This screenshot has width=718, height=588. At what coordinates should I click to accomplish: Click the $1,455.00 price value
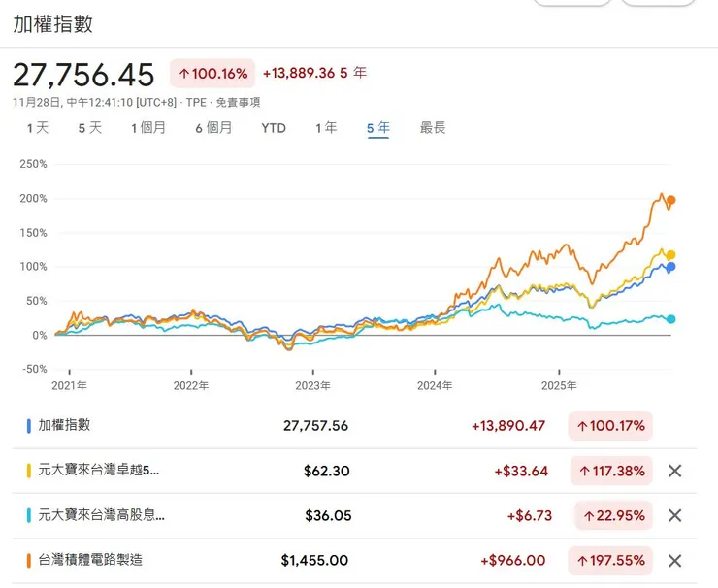tap(314, 561)
